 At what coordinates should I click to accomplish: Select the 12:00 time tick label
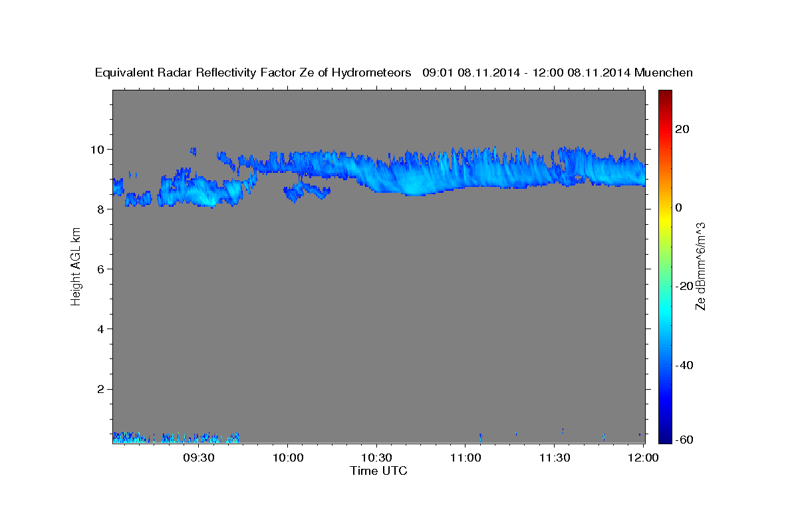click(643, 458)
